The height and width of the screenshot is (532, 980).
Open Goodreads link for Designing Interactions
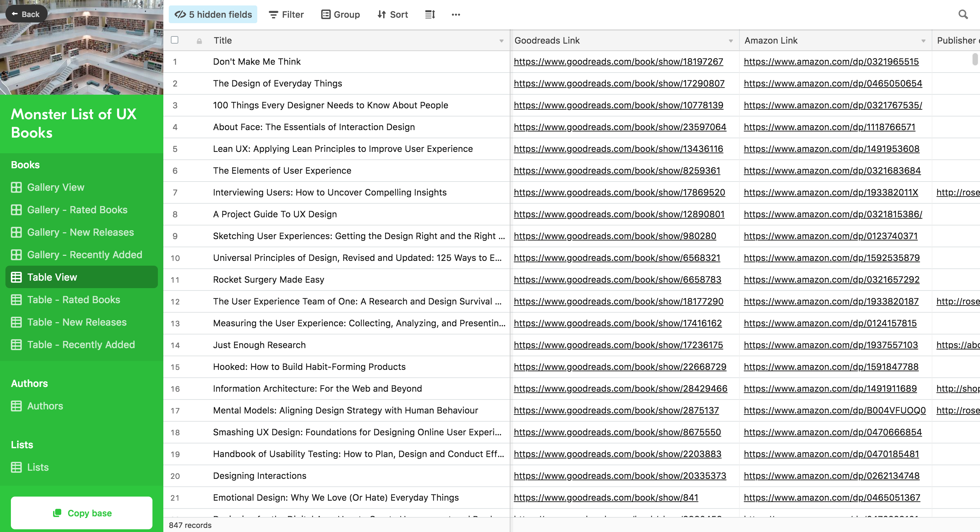pyautogui.click(x=620, y=476)
